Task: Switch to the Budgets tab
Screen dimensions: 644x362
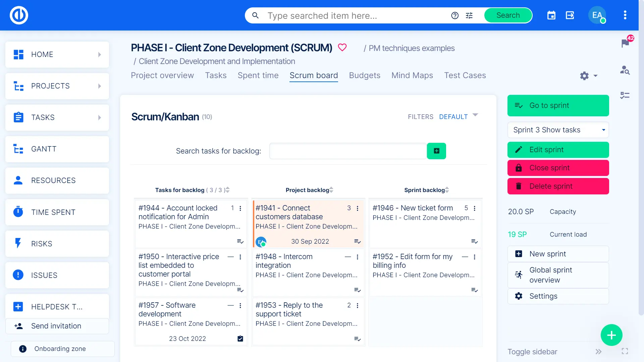Action: coord(365,75)
